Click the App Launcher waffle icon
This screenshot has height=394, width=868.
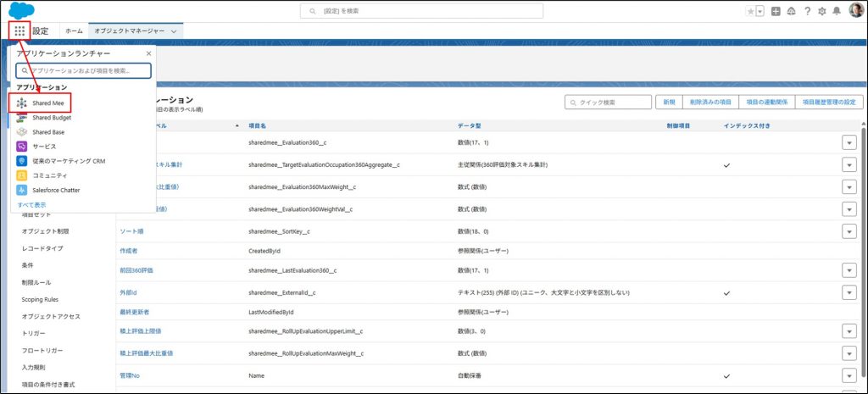[19, 31]
